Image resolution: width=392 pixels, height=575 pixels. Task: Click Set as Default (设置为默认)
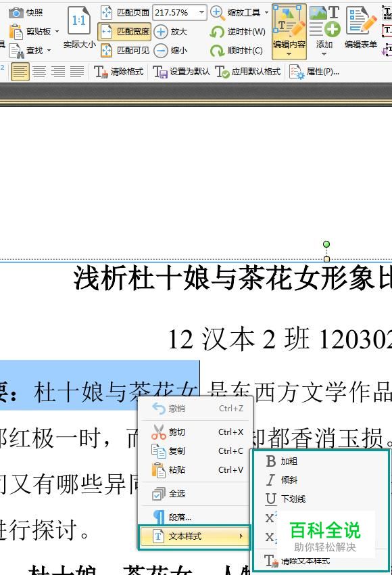click(181, 72)
